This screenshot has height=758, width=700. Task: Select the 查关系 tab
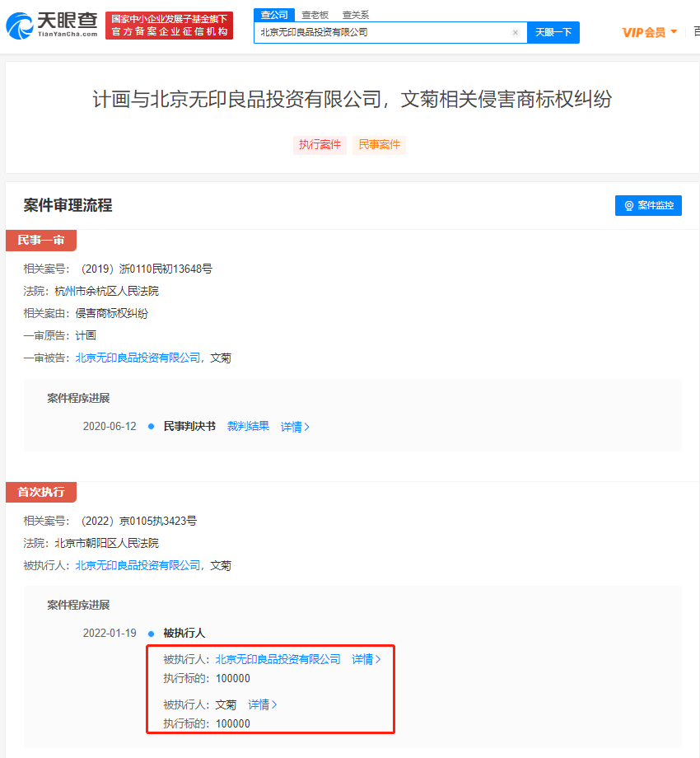(356, 14)
